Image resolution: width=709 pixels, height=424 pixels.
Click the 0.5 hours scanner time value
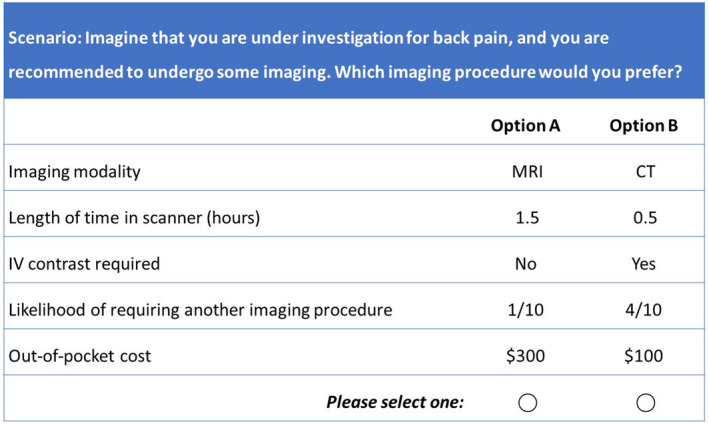tap(645, 218)
